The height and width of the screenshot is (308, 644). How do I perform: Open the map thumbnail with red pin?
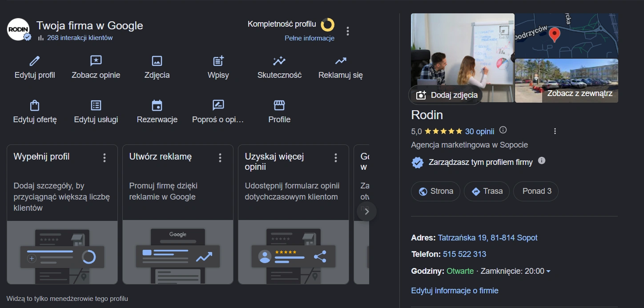pos(567,36)
